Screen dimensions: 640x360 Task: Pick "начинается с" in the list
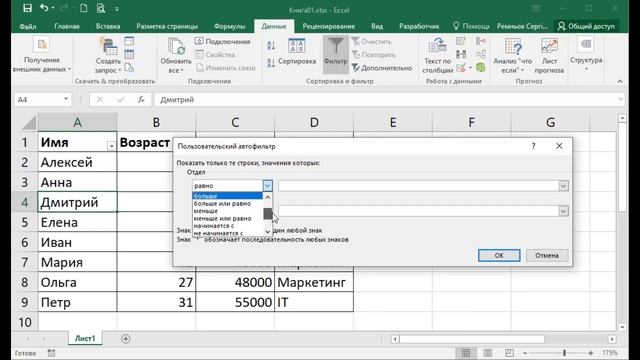(x=227, y=226)
